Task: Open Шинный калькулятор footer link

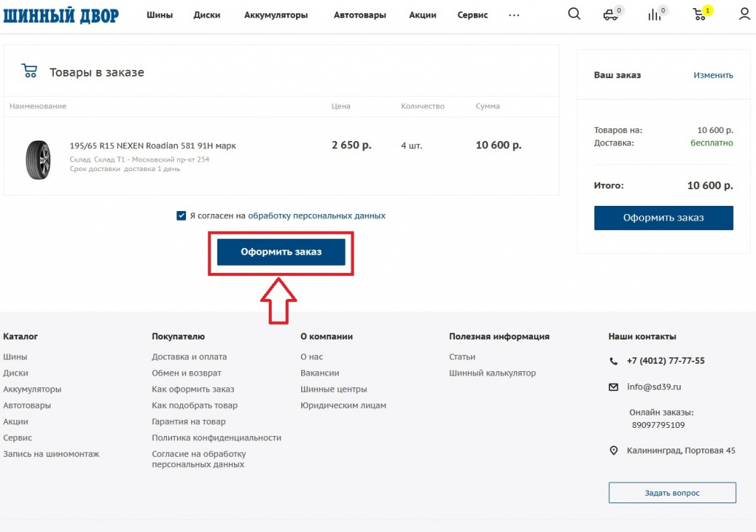Action: [x=492, y=373]
